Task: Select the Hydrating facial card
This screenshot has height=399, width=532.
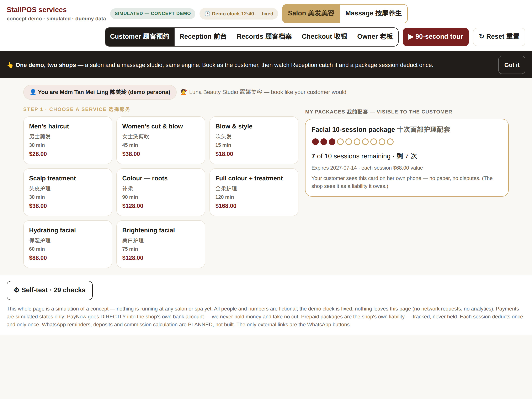Action: (x=68, y=244)
